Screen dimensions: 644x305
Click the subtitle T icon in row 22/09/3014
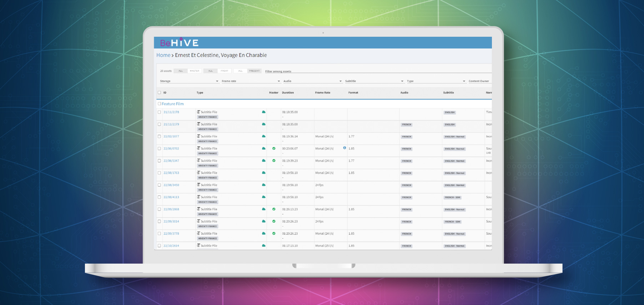pos(198,221)
